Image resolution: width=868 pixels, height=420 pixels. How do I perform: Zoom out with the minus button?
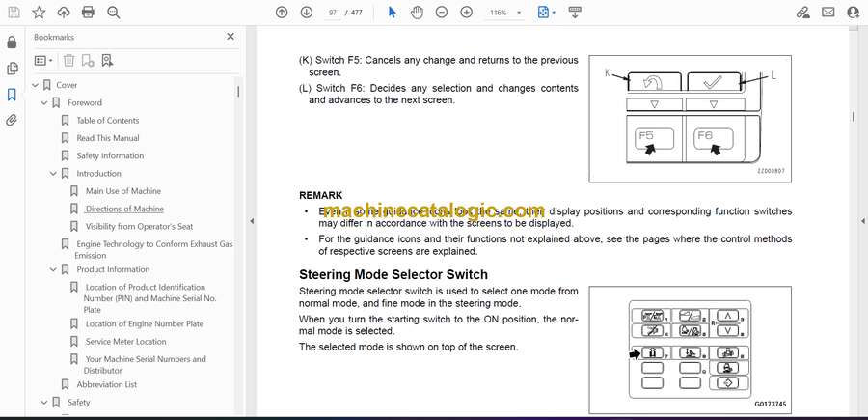click(441, 13)
